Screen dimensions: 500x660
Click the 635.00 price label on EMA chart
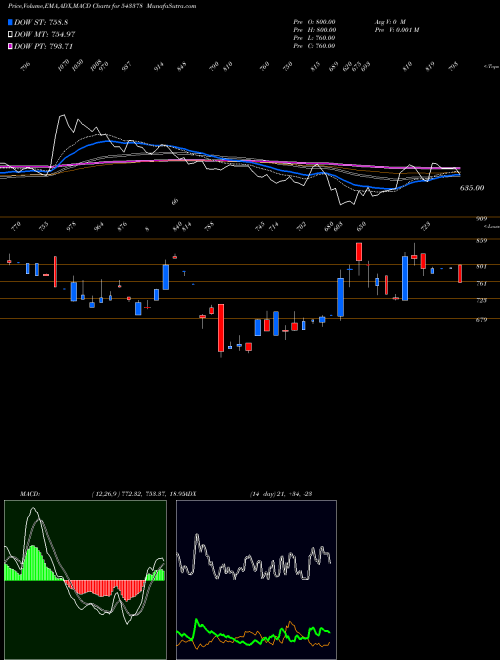pyautogui.click(x=472, y=188)
